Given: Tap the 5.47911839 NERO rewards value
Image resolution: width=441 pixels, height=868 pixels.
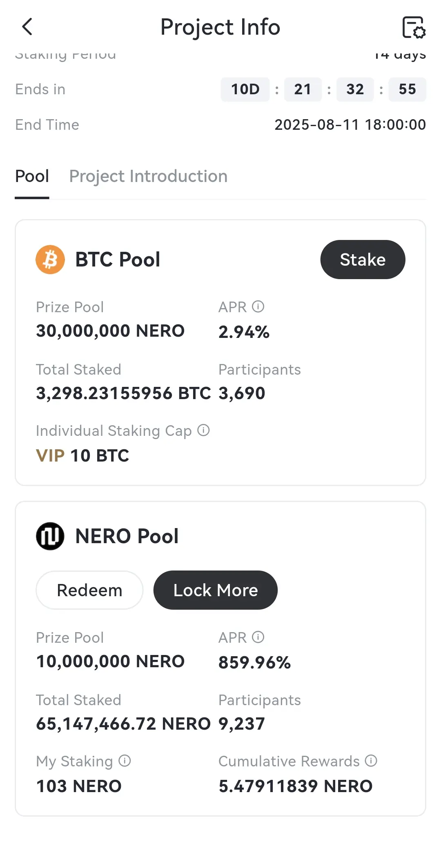Looking at the screenshot, I should pos(296,786).
